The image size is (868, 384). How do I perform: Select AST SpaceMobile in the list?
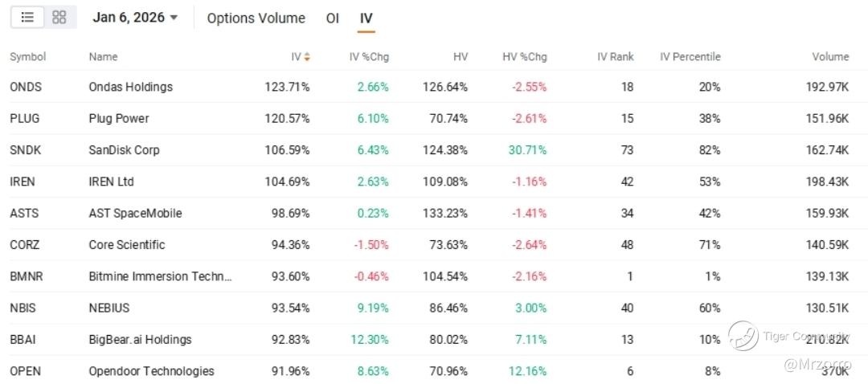click(x=135, y=213)
